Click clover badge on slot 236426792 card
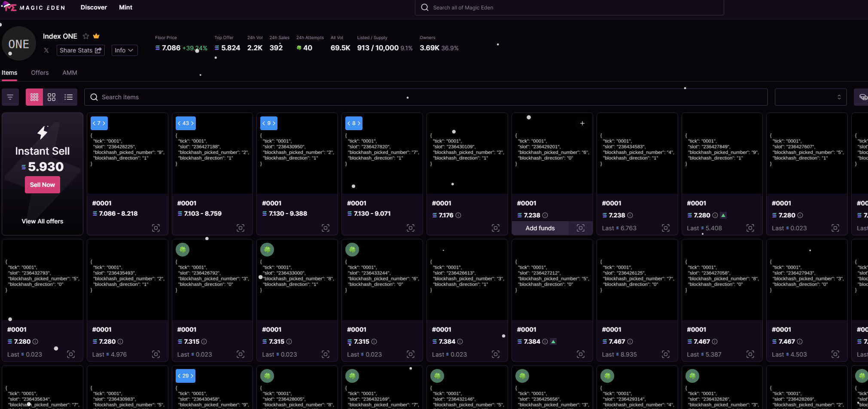868x409 pixels. point(183,250)
